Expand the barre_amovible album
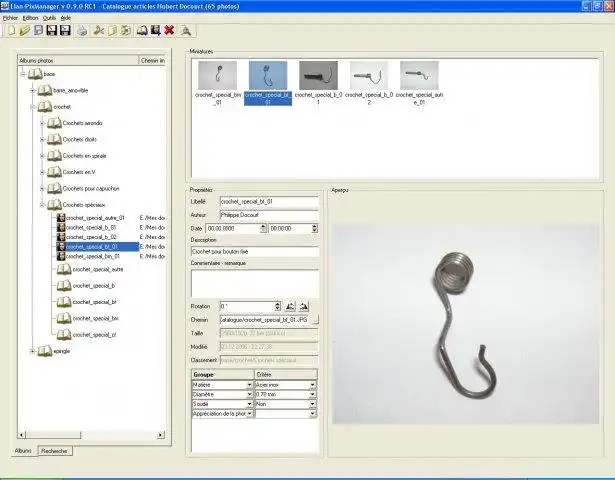The image size is (615, 480). [x=33, y=90]
